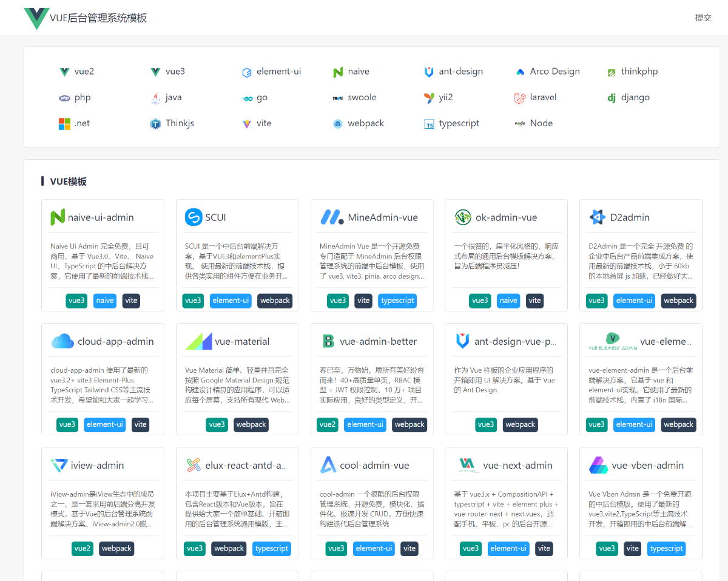Click the webpack tag on SCUI card
728x581 pixels.
coord(275,301)
